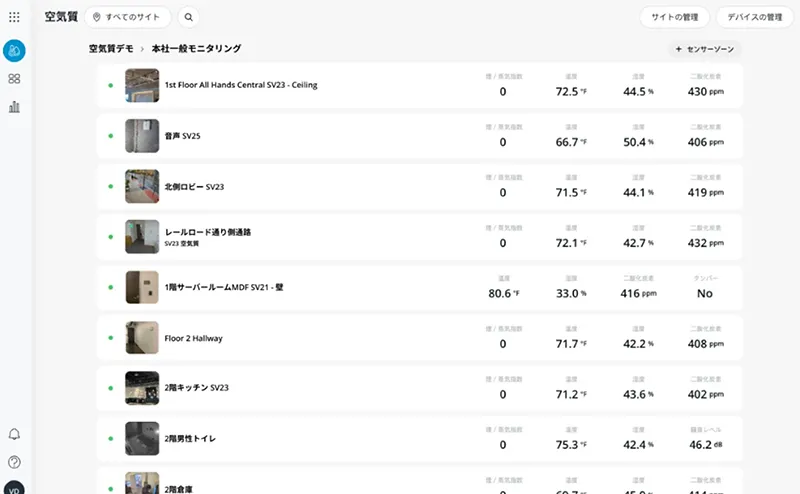Select the 北側ロビー SV23 sensor name

pyautogui.click(x=194, y=187)
